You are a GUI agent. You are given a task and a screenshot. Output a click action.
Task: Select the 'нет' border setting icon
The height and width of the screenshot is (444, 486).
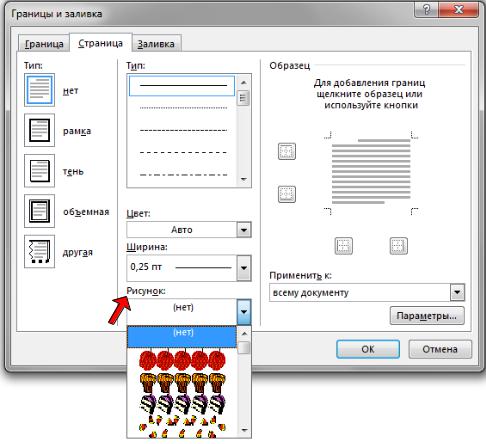pyautogui.click(x=39, y=90)
